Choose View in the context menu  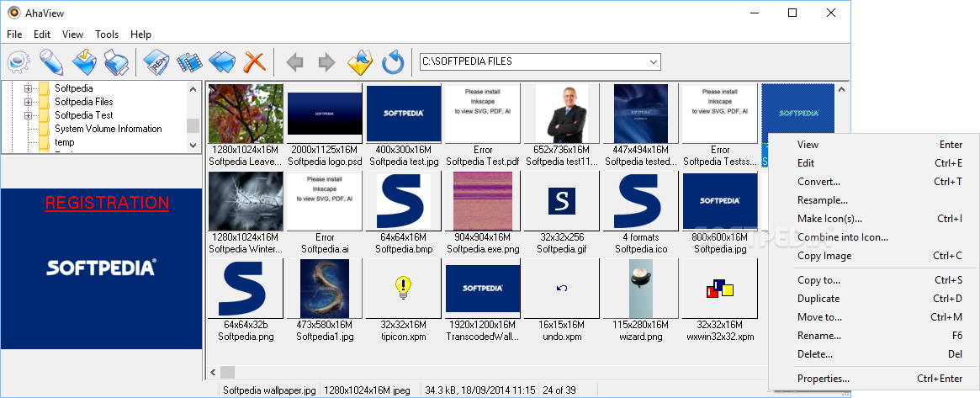click(x=873, y=145)
